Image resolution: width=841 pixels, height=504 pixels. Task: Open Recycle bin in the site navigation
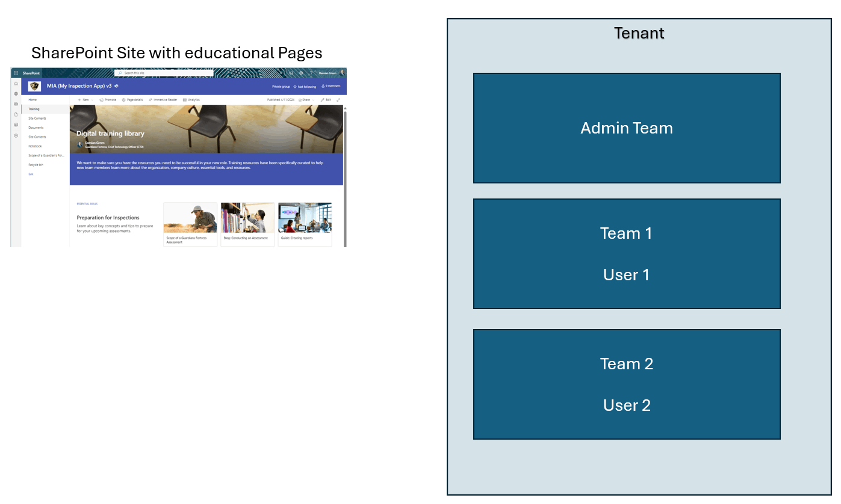pos(36,165)
